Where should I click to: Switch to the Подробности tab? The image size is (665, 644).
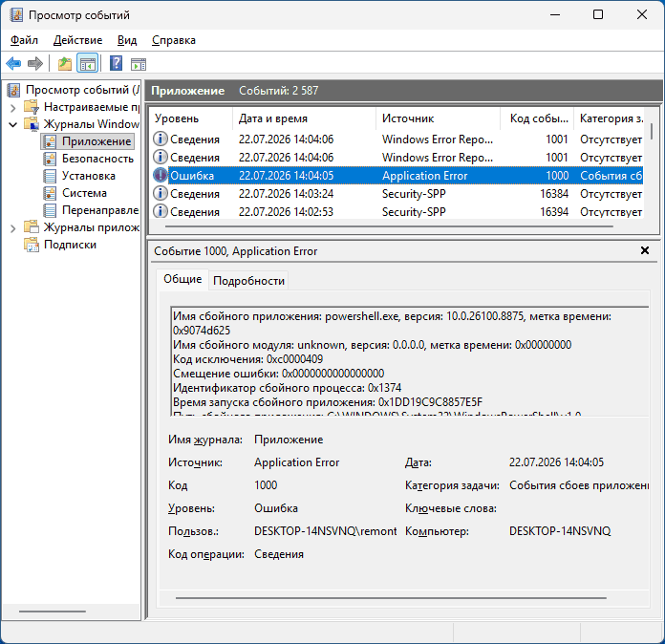point(248,281)
